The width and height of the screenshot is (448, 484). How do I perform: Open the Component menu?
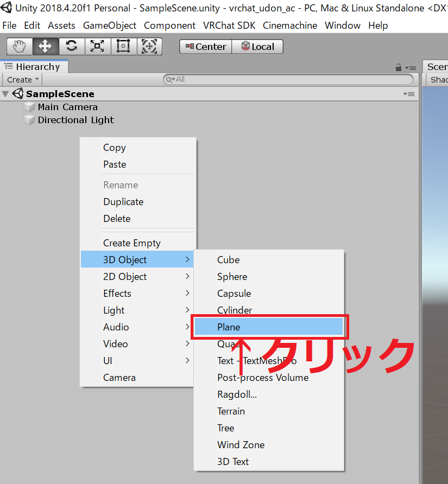click(x=169, y=26)
